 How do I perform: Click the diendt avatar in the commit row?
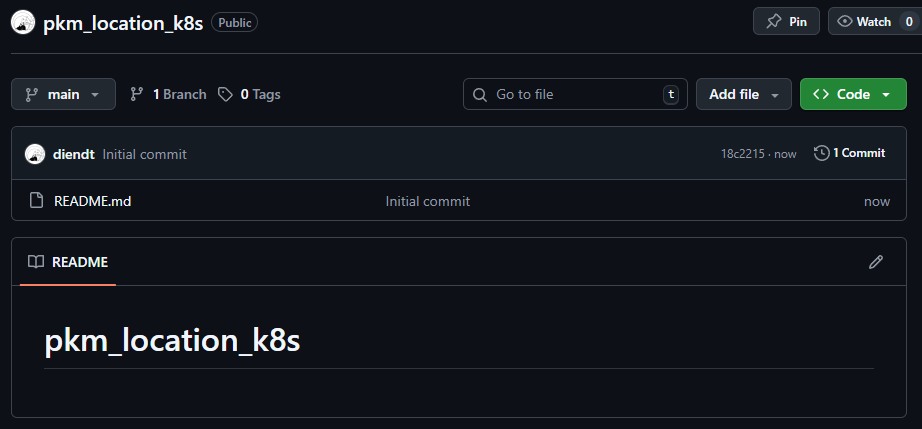35,154
